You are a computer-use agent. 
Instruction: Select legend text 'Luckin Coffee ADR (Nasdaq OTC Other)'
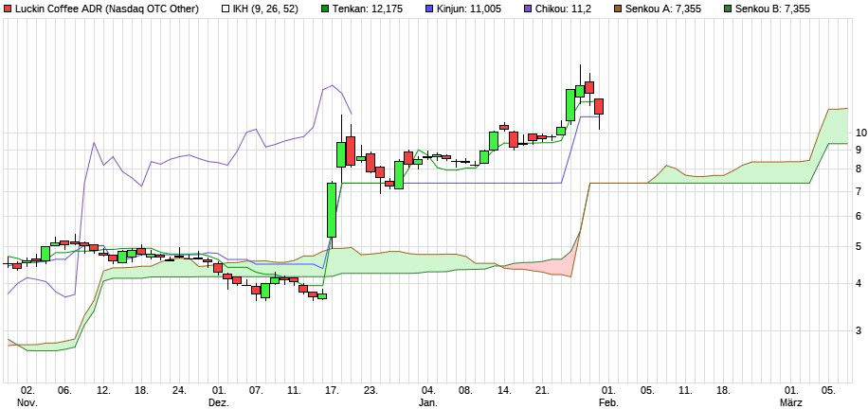click(107, 9)
